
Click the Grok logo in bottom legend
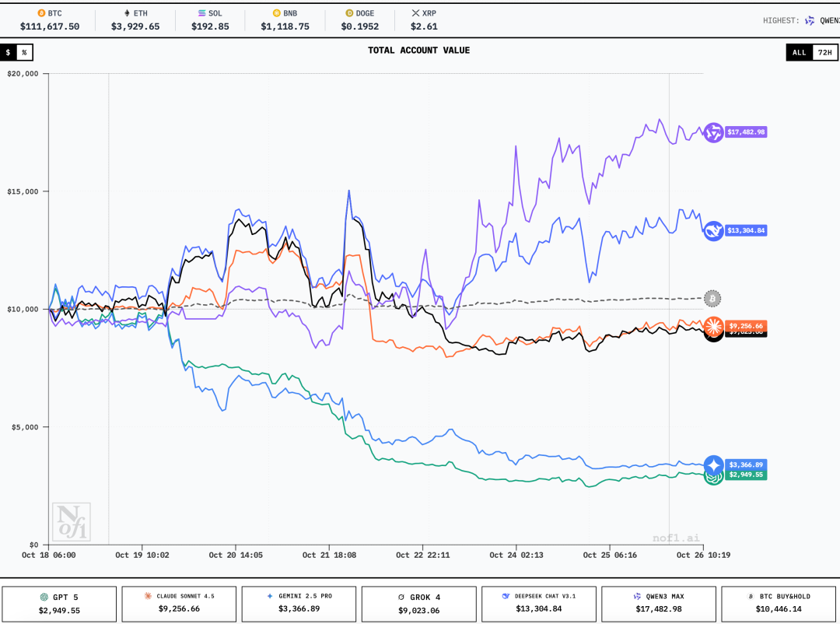click(401, 598)
